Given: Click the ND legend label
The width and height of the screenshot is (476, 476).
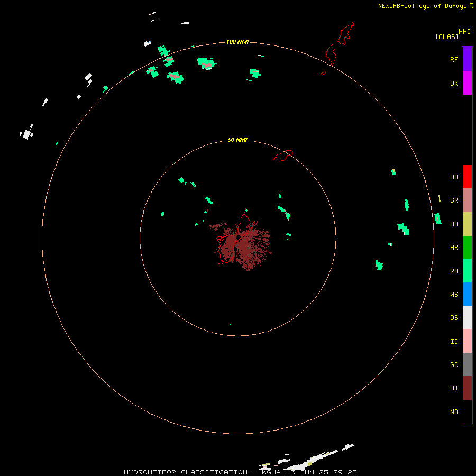Looking at the screenshot, I should (x=454, y=412).
